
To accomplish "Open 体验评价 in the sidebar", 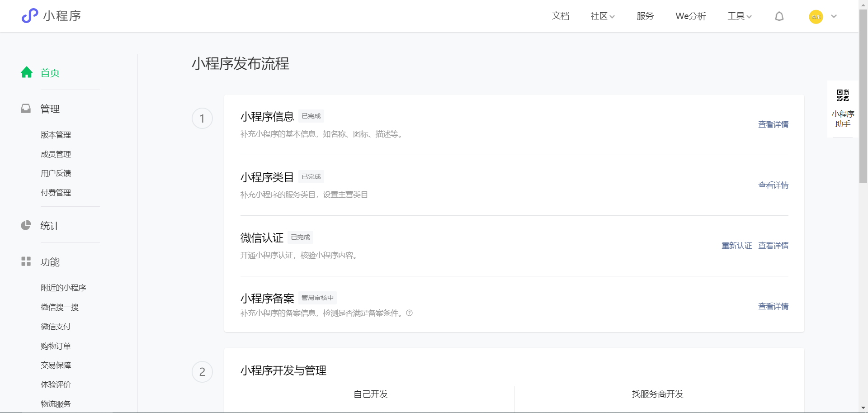I will point(56,385).
